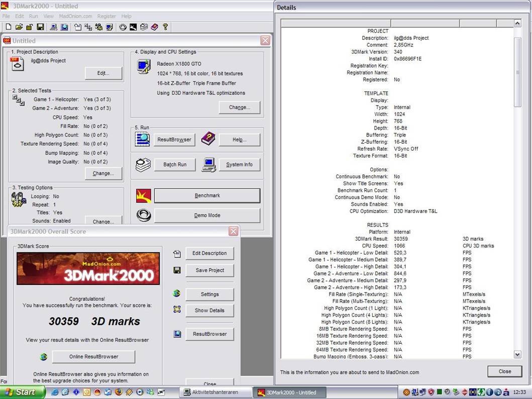The image size is (532, 399).
Task: Click the ResultBrowser button in the Run section
Action: click(x=174, y=139)
